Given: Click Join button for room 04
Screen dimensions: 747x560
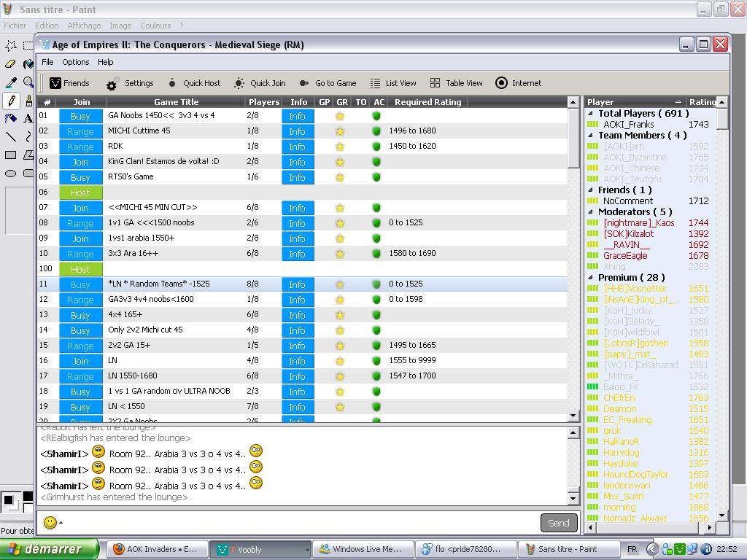Looking at the screenshot, I should coord(80,162).
